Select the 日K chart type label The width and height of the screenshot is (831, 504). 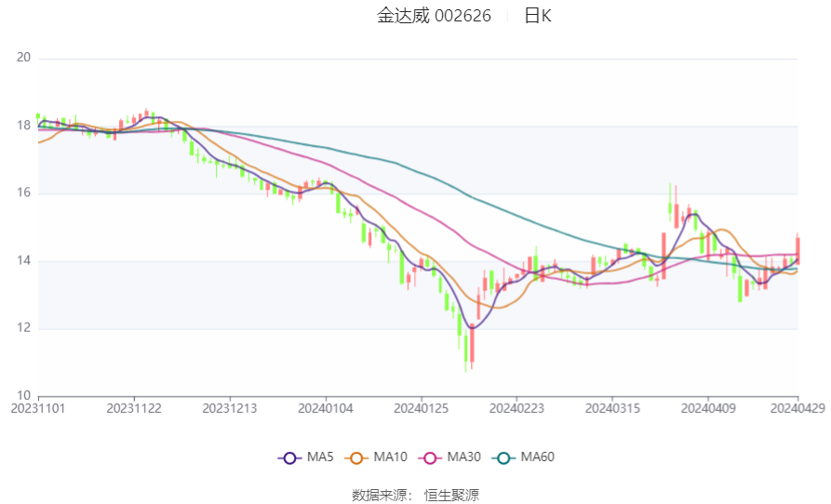(x=537, y=16)
